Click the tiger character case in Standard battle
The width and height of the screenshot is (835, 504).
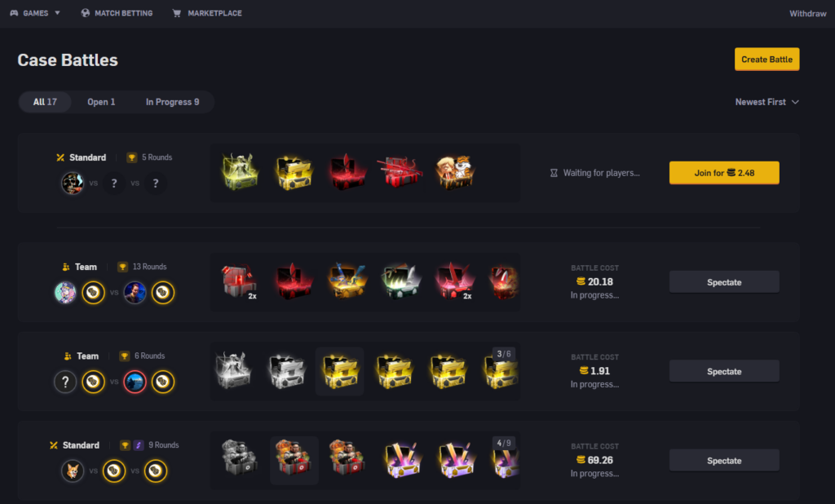pos(455,172)
